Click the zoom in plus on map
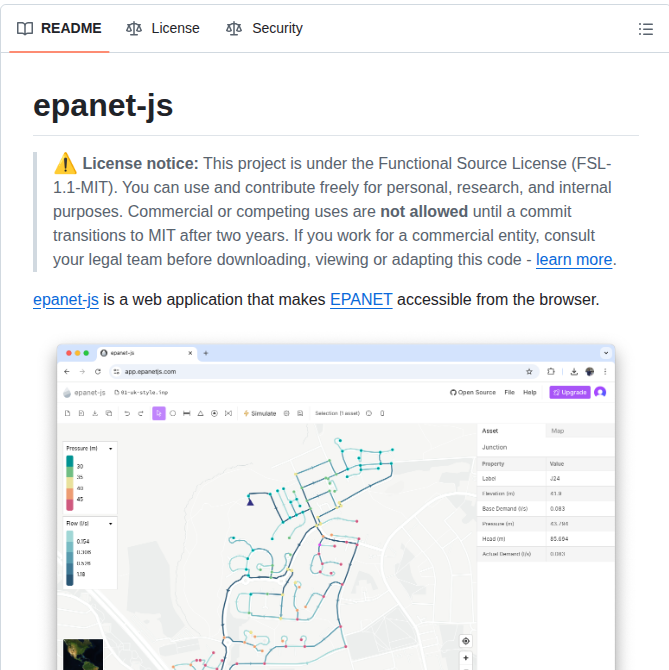 (466, 658)
